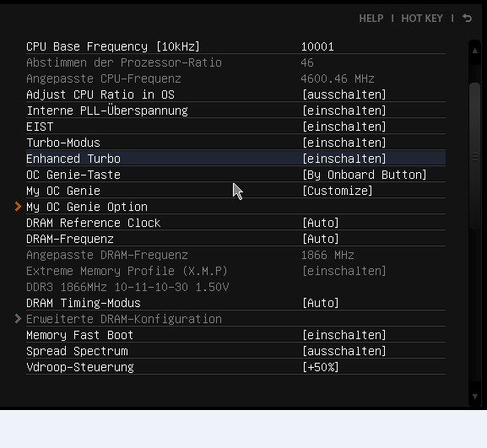This screenshot has height=448, width=487.
Task: Open the HOT KEY list
Action: [x=422, y=19]
